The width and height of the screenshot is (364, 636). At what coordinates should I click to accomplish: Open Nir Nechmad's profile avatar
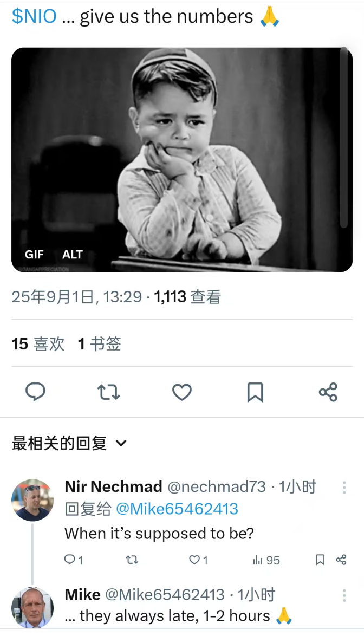pyautogui.click(x=32, y=499)
